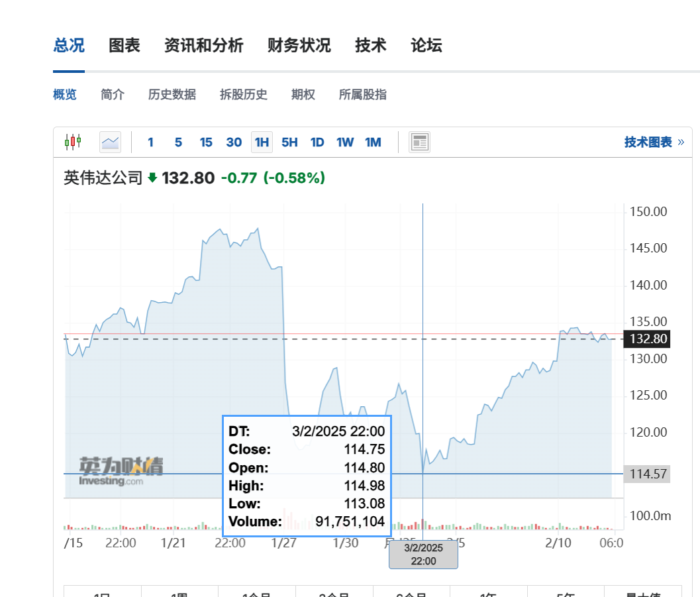Select the 5H chart interval
This screenshot has height=597, width=700.
coord(289,142)
